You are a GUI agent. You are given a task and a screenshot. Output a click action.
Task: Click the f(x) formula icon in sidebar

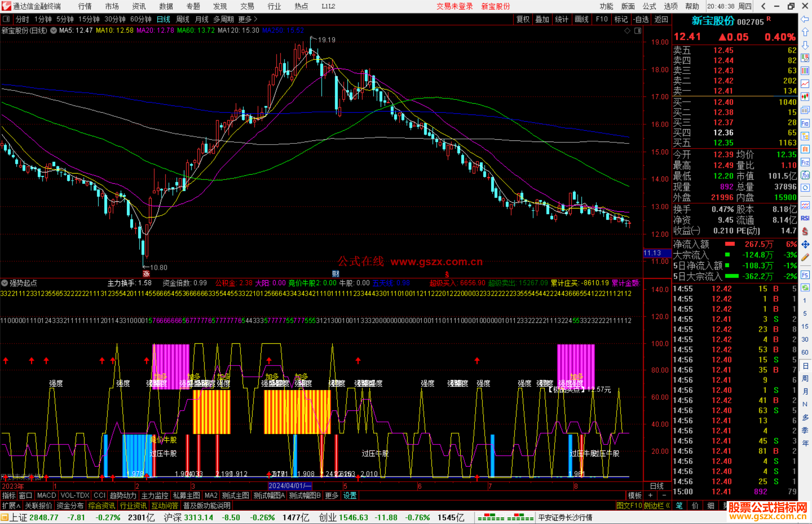pos(805,175)
